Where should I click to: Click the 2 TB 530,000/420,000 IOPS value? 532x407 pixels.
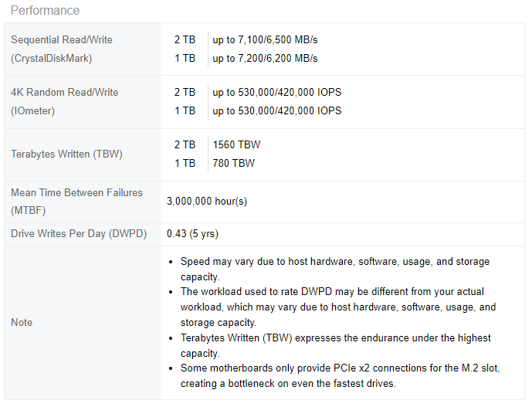[x=276, y=92]
